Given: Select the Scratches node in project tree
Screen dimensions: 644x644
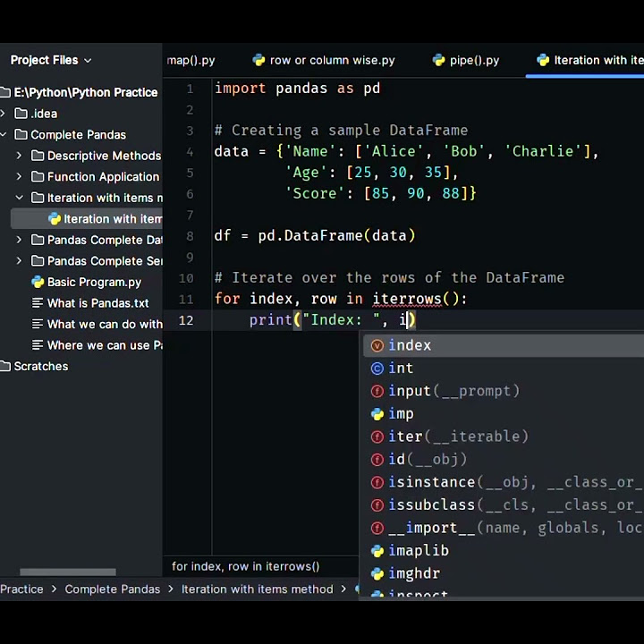Looking at the screenshot, I should coord(40,366).
